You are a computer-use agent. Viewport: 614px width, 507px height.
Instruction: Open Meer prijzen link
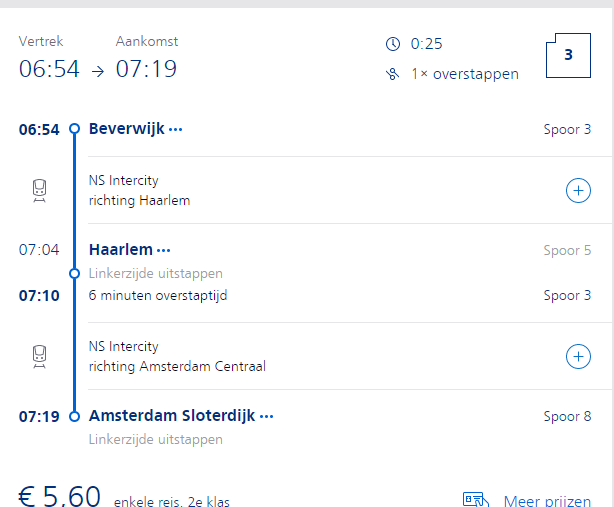coord(546,500)
